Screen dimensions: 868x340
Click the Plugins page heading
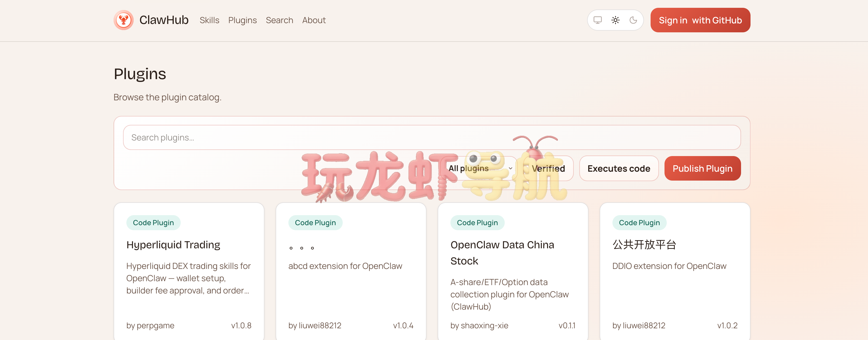[140, 74]
